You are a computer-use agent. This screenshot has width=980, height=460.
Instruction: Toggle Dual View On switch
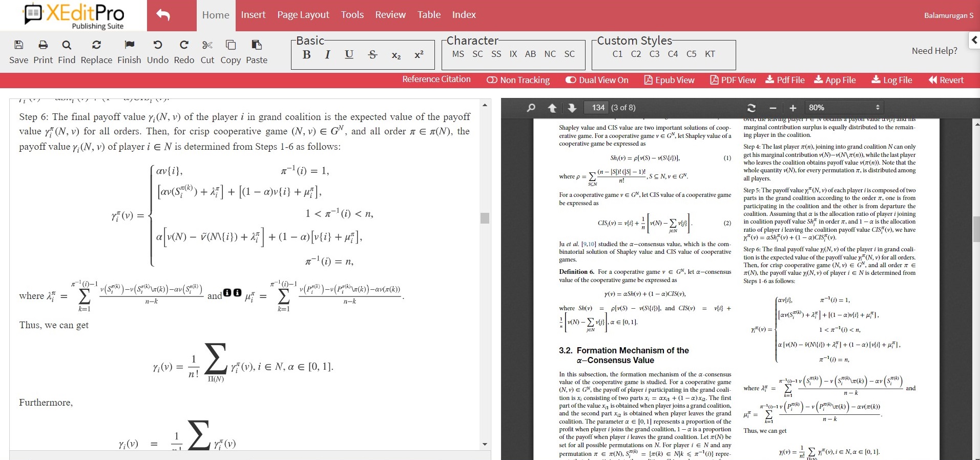click(x=571, y=80)
